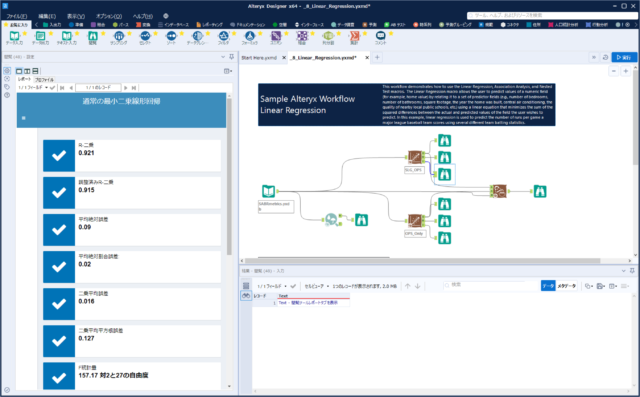Select the サンプリング (Sample) tool

(x=119, y=38)
